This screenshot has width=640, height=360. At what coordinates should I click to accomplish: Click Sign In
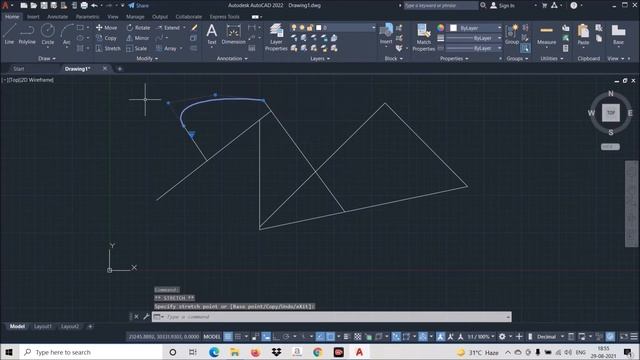[502, 5]
